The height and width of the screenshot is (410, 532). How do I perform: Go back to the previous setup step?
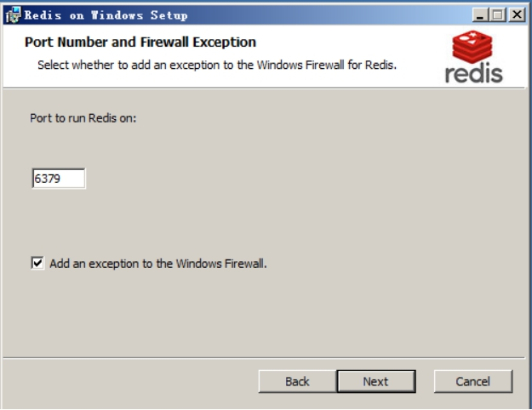coord(298,382)
